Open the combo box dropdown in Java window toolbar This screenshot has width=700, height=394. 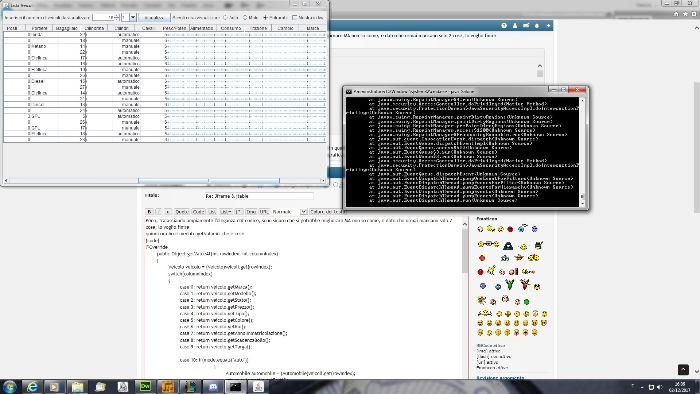click(x=133, y=17)
